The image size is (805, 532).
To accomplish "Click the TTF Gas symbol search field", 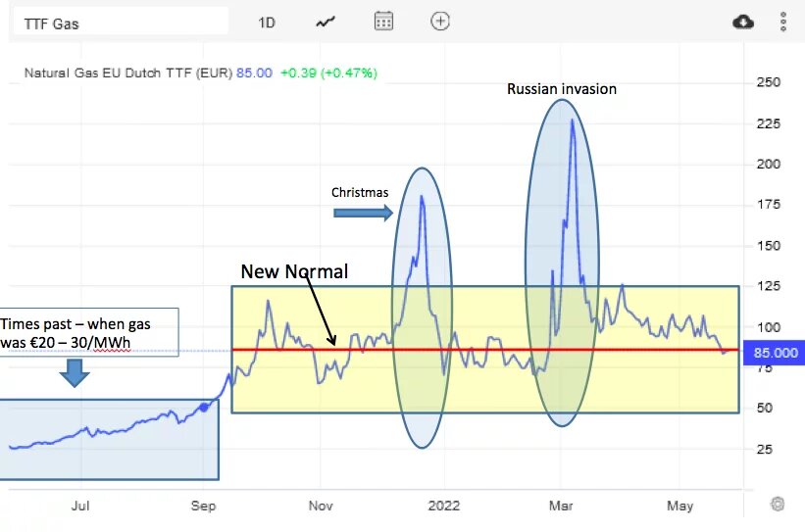I will coord(121,23).
